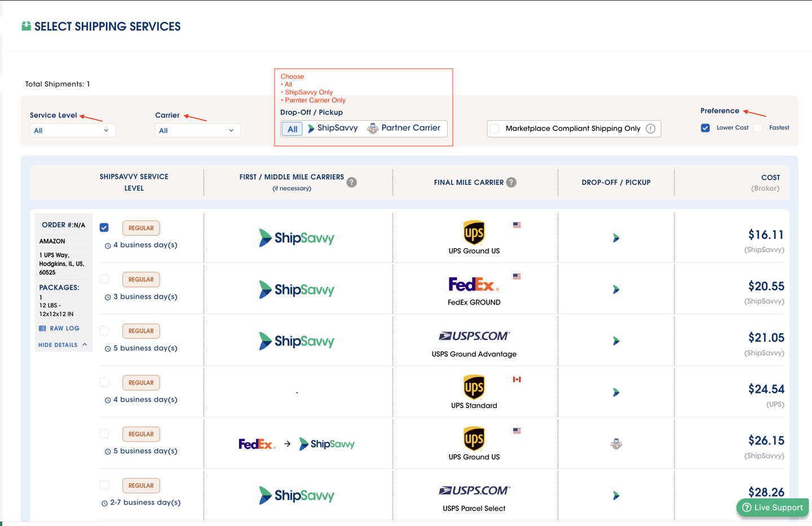Screen dimensions: 812x526
Task: Filter Drop-Off / Pickup by ShipSavvy only
Action: [333, 128]
